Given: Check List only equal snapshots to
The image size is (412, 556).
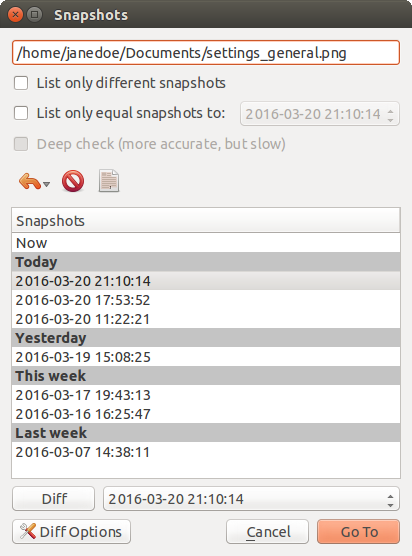Looking at the screenshot, I should tap(21, 113).
